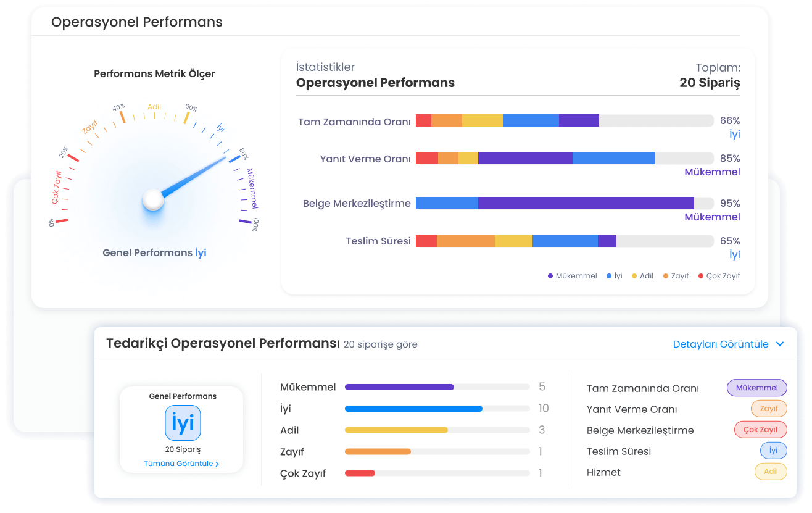This screenshot has height=513, width=812.
Task: Expand the Detayları Görüntüle chevron
Action: click(x=780, y=344)
